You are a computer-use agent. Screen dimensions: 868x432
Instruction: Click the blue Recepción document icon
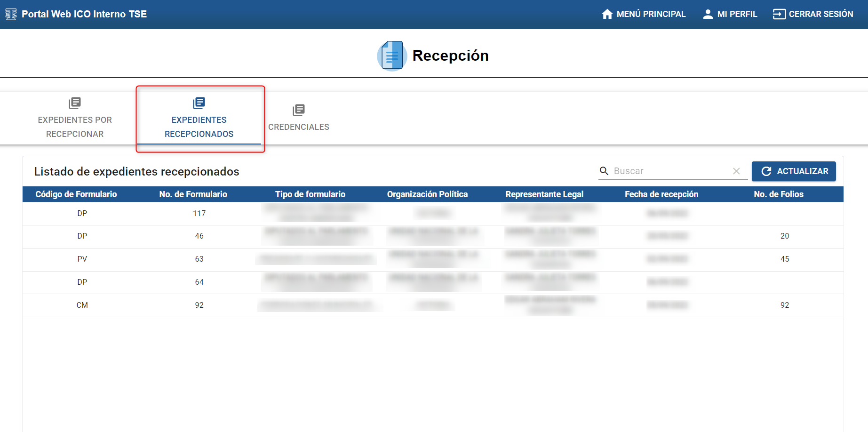coord(391,55)
